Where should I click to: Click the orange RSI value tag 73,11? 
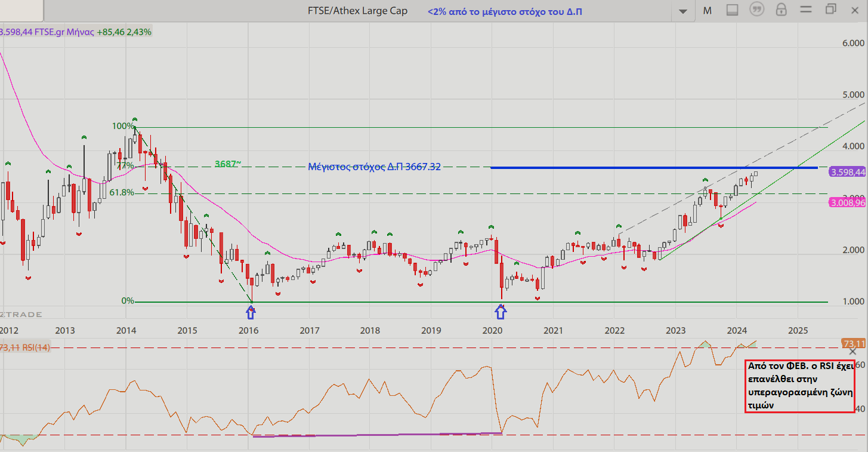tap(854, 344)
